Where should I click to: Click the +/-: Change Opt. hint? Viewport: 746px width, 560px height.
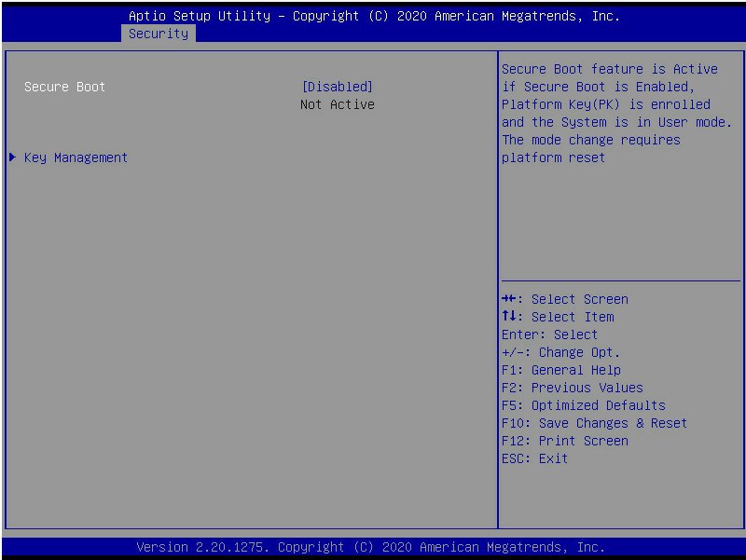[561, 352]
